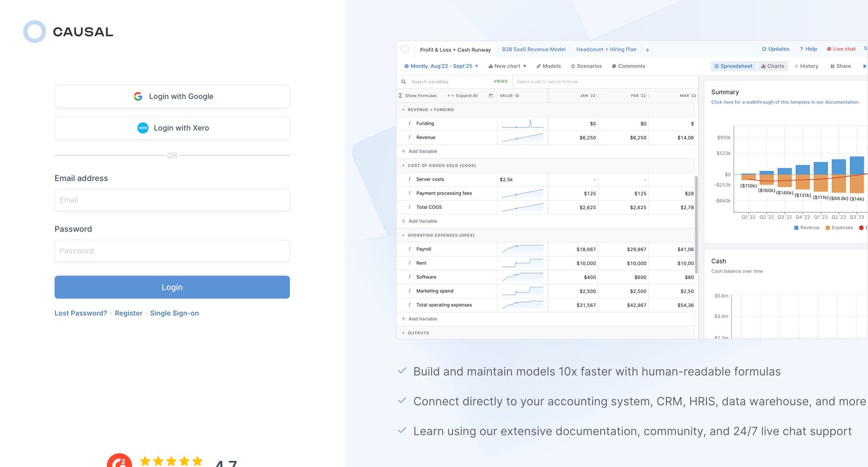Screen dimensions: 868x467
Task: Click the '$42,967' Total operating expenses cell
Action: point(637,305)
